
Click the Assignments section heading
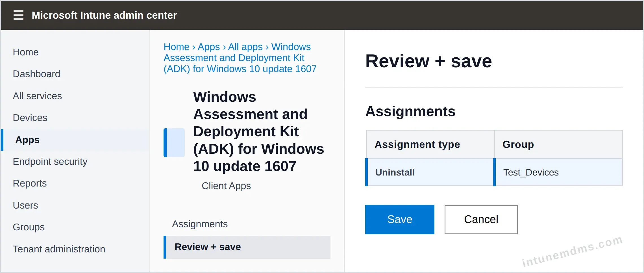pos(410,111)
